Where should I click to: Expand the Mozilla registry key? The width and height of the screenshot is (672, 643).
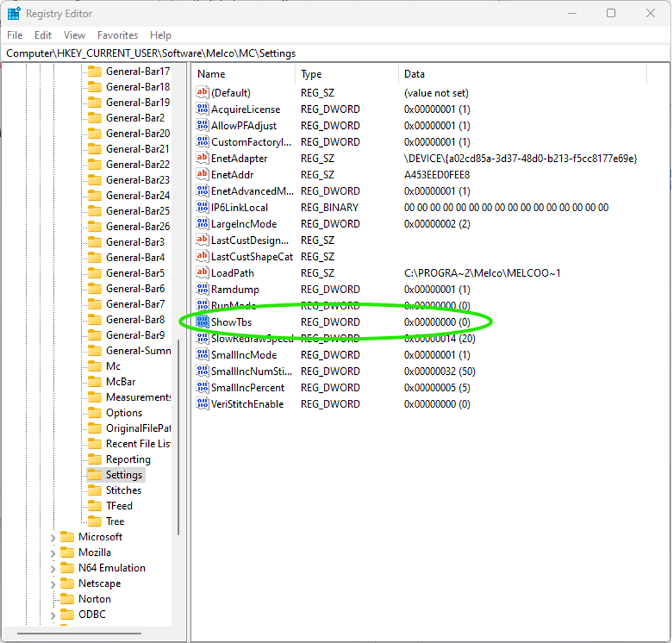pos(53,553)
